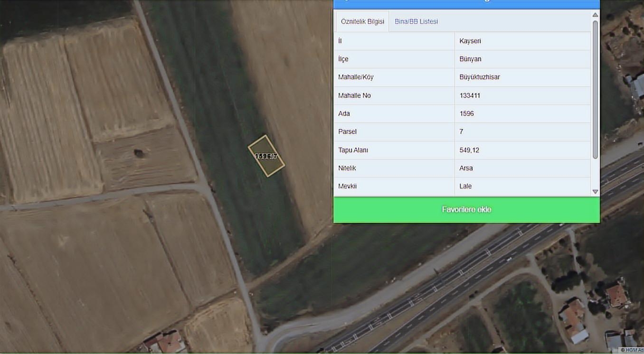Click the scrollbar up arrow in info panel
The image size is (644, 354).
[x=595, y=15]
